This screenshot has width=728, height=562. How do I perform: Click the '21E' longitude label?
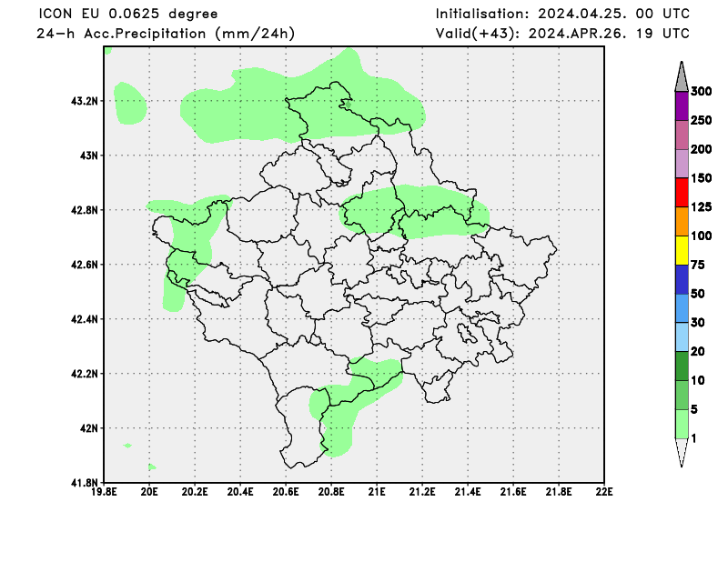pos(377,491)
